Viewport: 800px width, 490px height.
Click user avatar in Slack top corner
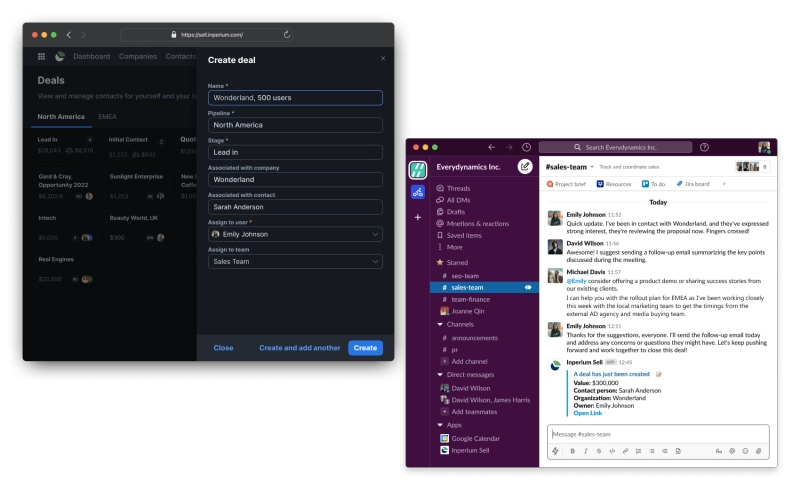[x=764, y=148]
